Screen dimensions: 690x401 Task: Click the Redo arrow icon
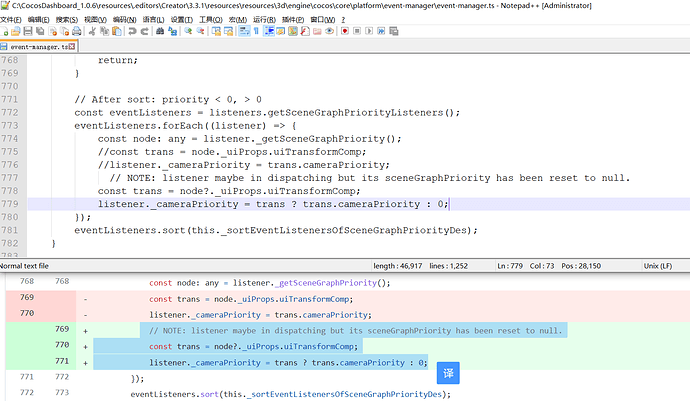(144, 31)
